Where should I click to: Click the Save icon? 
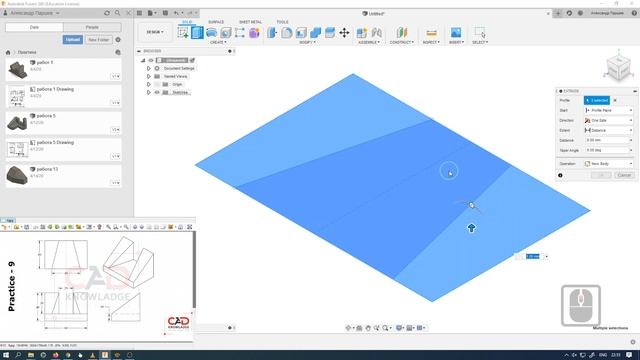click(165, 13)
